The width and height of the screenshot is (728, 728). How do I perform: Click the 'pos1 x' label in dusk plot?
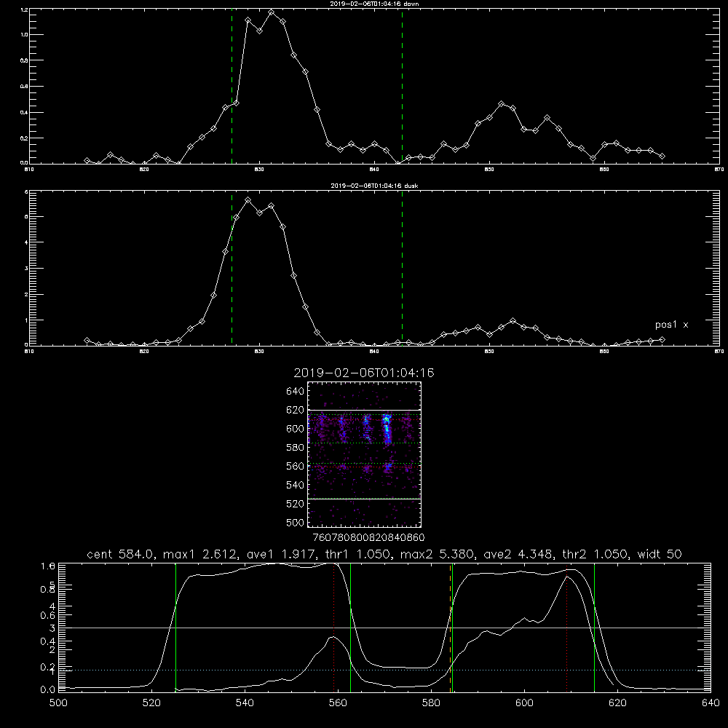point(671,325)
